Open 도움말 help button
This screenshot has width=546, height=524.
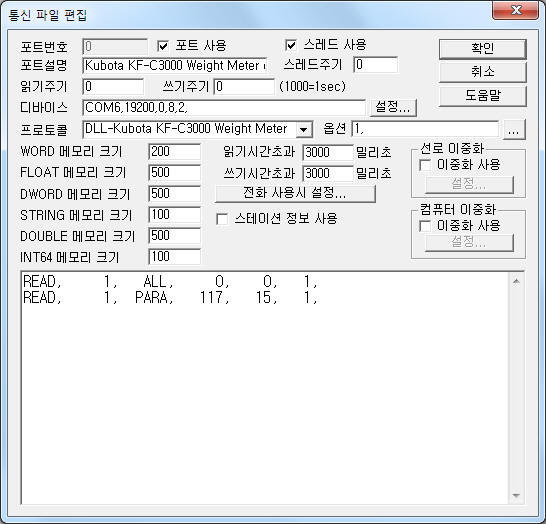(483, 95)
